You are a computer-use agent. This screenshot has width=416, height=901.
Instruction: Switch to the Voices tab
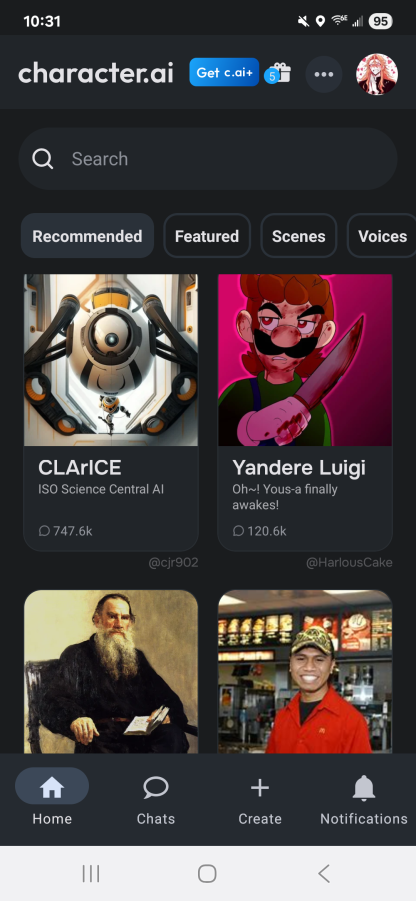click(382, 236)
